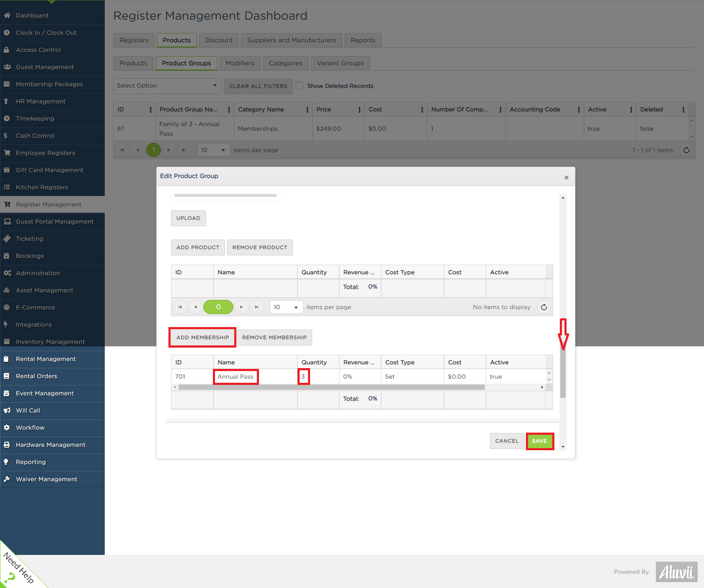This screenshot has height=588, width=704.
Task: Click Alvvii logo in footer
Action: point(676,572)
